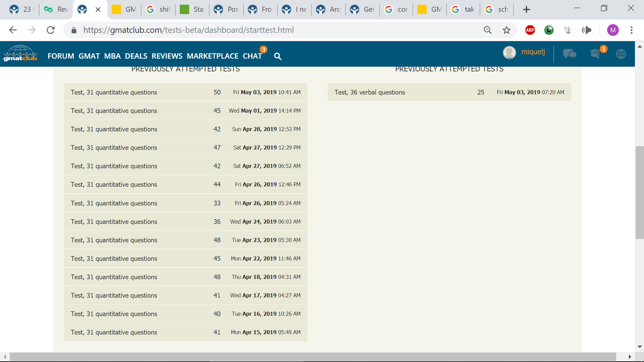
Task: Go back with browser back arrow
Action: pyautogui.click(x=13, y=30)
